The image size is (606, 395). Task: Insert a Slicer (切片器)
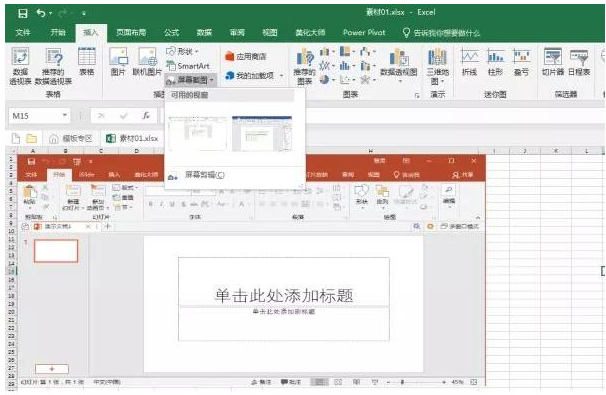[x=553, y=62]
